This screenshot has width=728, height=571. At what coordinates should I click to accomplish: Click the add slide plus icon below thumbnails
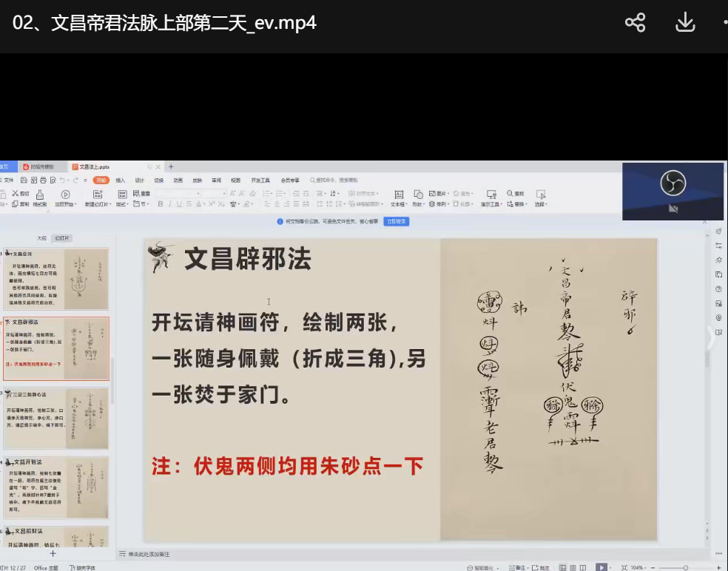coord(53,553)
